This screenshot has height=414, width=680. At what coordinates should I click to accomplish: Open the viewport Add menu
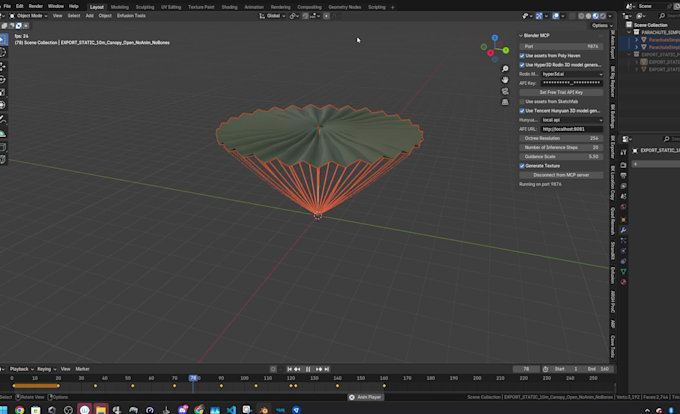coord(89,16)
